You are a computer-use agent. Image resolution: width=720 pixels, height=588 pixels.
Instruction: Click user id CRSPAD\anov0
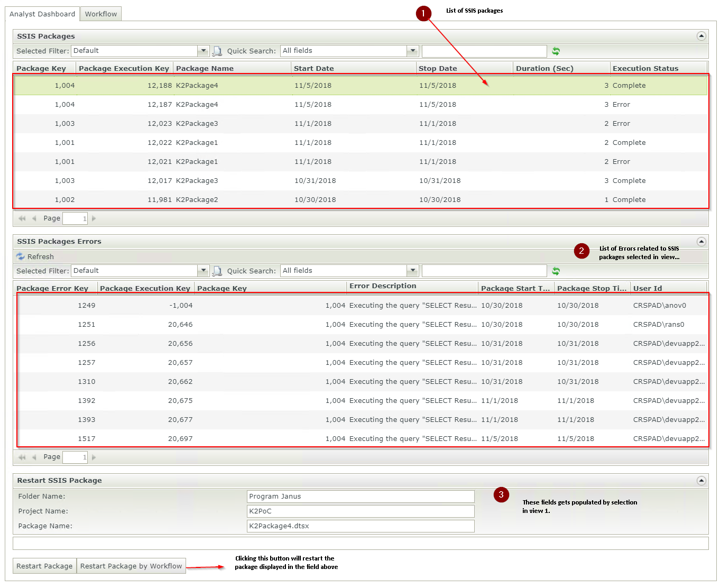pyautogui.click(x=659, y=306)
